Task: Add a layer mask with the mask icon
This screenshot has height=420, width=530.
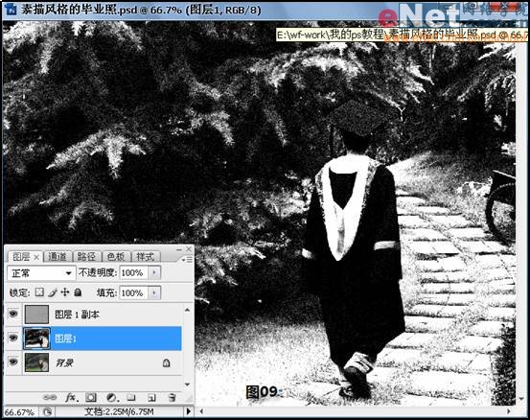Action: coord(91,397)
